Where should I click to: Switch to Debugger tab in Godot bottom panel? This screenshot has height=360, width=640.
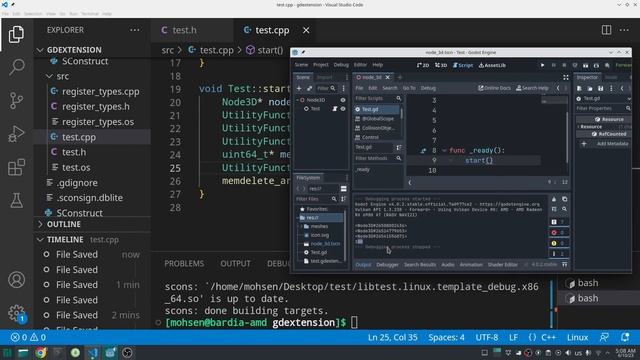(387, 265)
